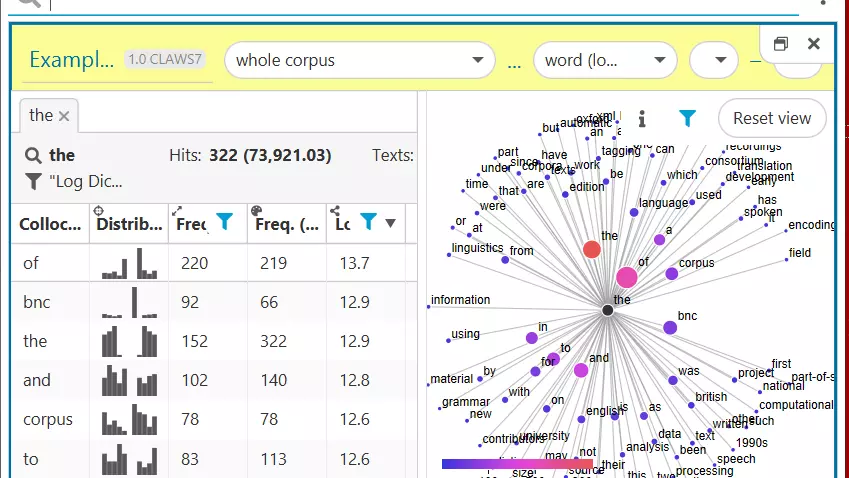
Task: Click the 'a' node in graph
Action: point(659,239)
